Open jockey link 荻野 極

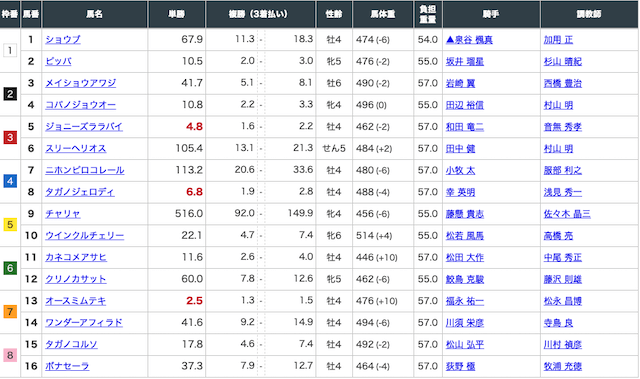pyautogui.click(x=460, y=366)
